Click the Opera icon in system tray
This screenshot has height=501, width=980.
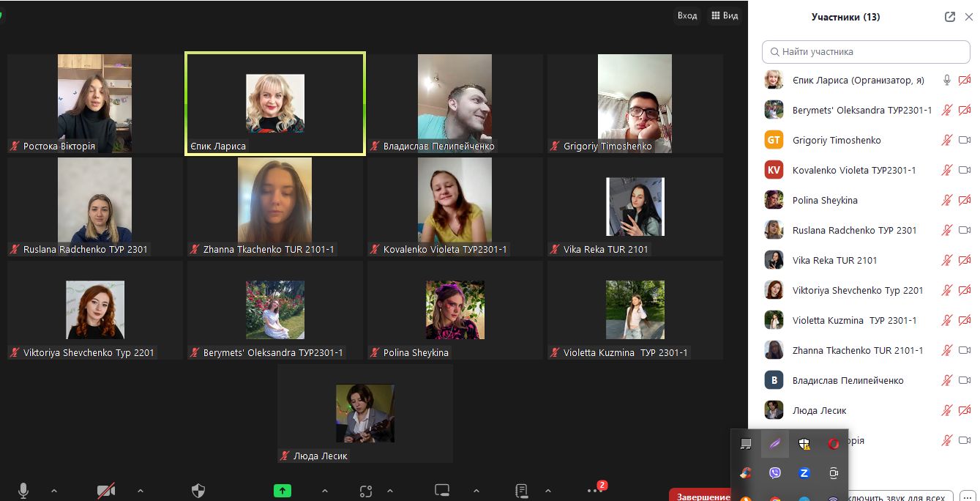pyautogui.click(x=833, y=444)
